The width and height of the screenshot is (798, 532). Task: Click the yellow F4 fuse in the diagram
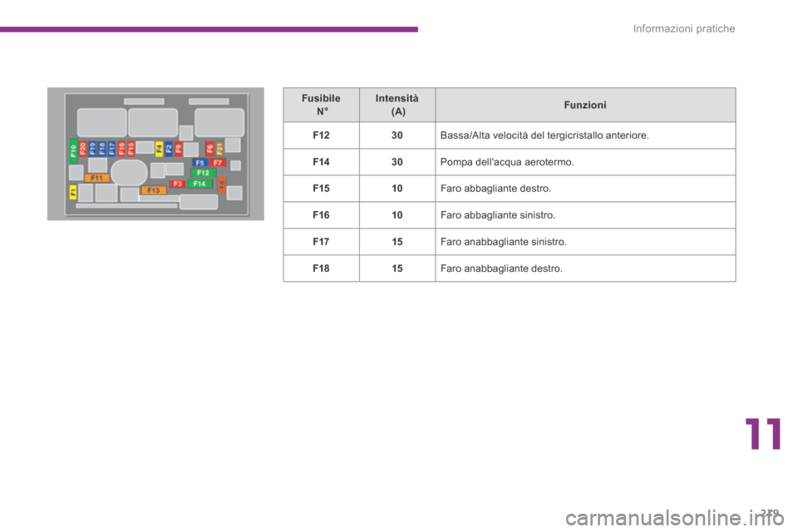[x=160, y=149]
